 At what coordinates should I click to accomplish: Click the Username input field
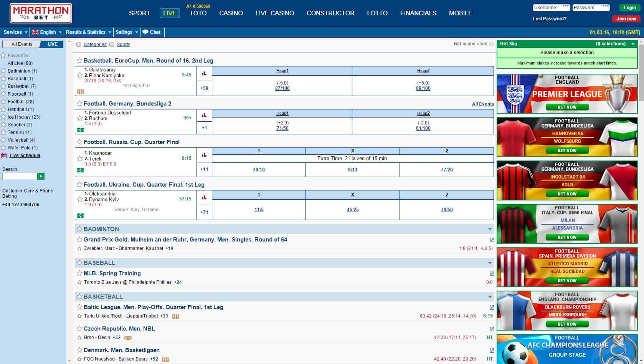[552, 8]
